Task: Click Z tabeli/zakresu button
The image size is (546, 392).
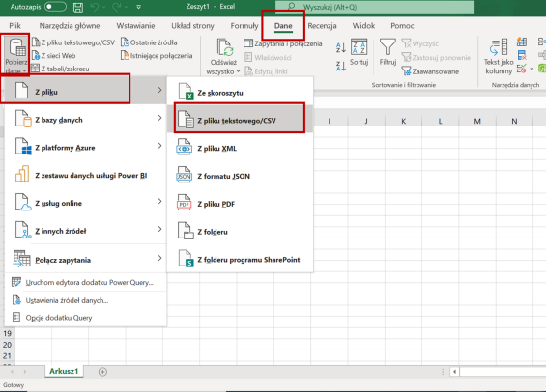Action: (60, 69)
